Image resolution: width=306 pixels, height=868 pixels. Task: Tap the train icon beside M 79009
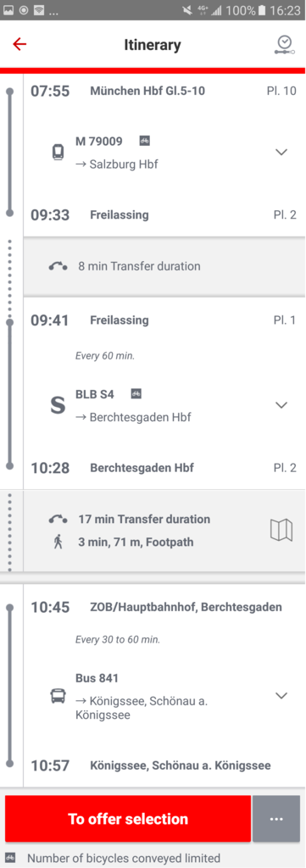click(x=58, y=152)
